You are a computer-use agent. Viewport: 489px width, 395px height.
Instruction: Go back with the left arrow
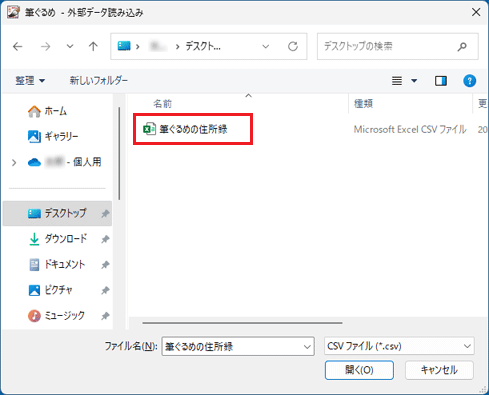click(18, 46)
